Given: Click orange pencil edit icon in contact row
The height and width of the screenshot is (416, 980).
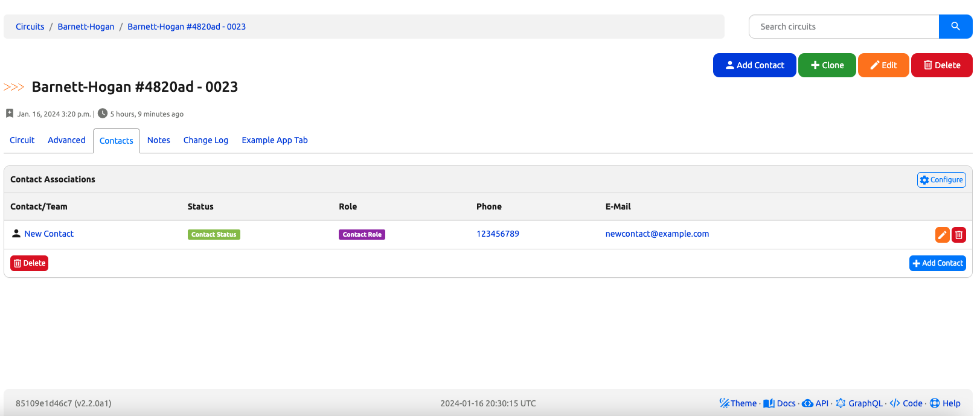Looking at the screenshot, I should tap(942, 235).
